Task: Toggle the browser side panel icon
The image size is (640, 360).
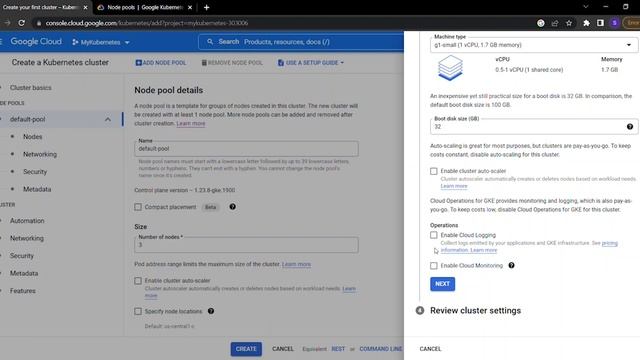Action: tap(600, 23)
